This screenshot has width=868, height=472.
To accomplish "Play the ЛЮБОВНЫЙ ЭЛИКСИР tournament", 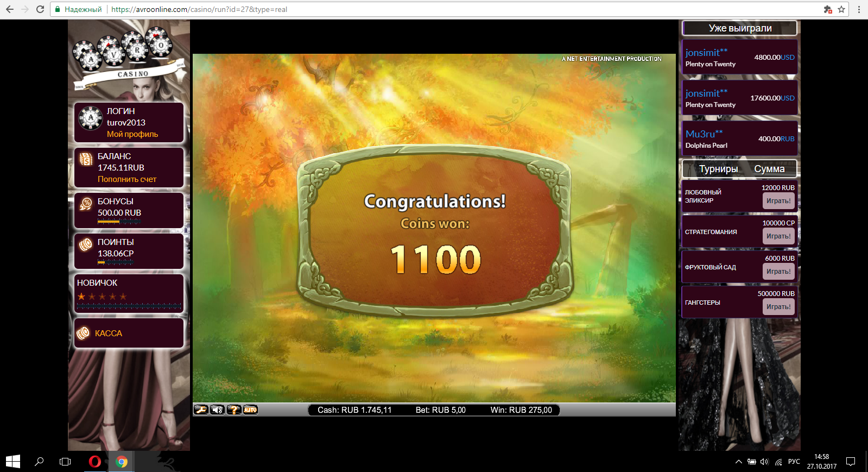I will [x=778, y=201].
